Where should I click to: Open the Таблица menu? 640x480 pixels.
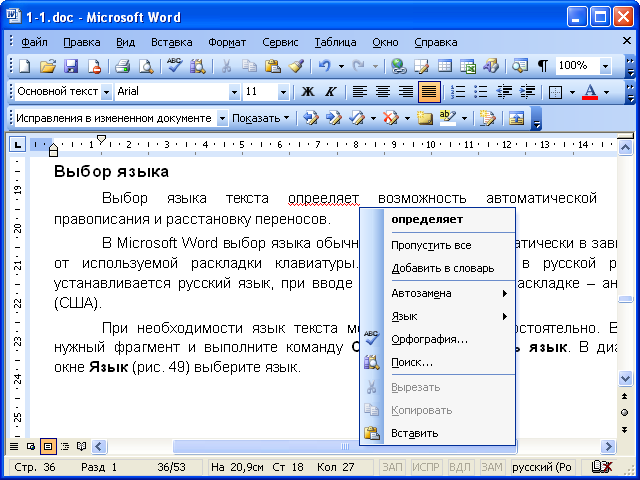[x=335, y=42]
